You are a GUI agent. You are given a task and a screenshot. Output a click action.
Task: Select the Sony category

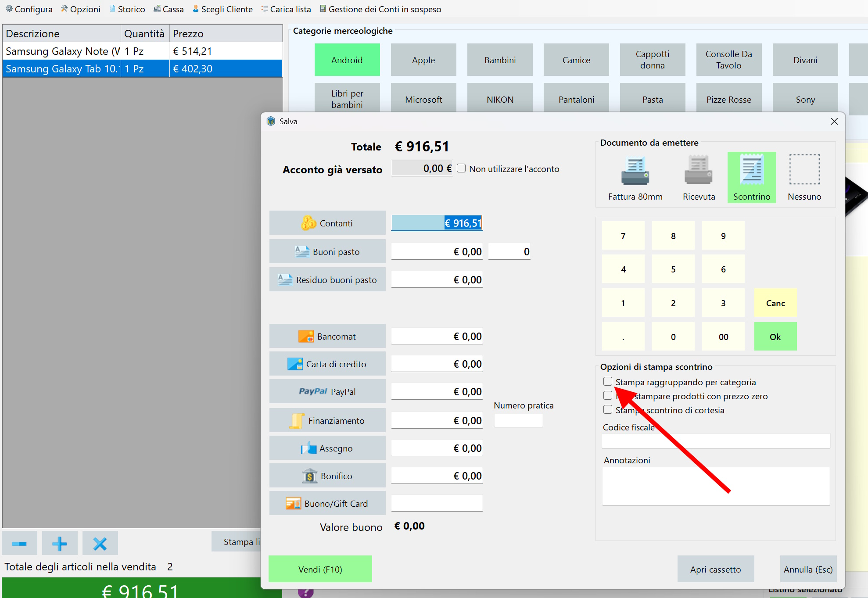pyautogui.click(x=805, y=98)
